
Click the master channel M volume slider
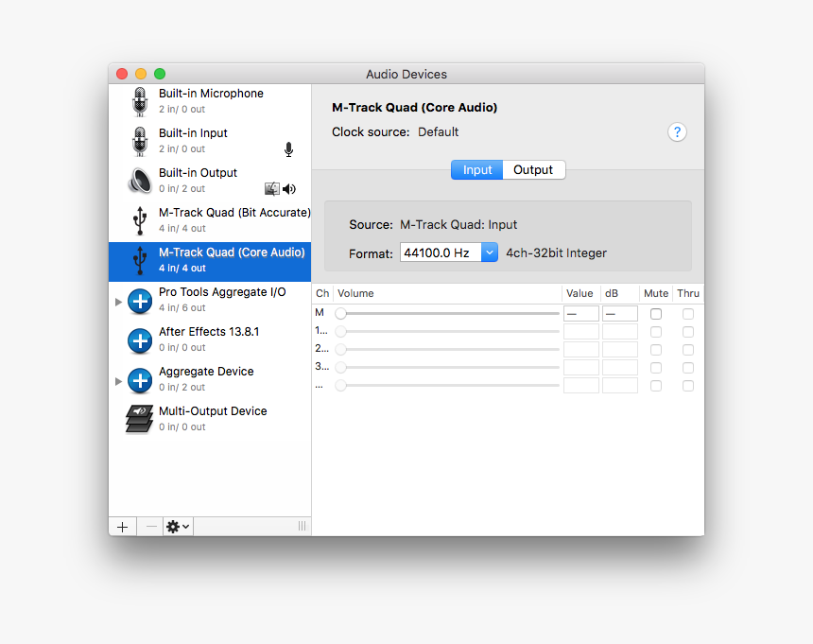point(447,313)
